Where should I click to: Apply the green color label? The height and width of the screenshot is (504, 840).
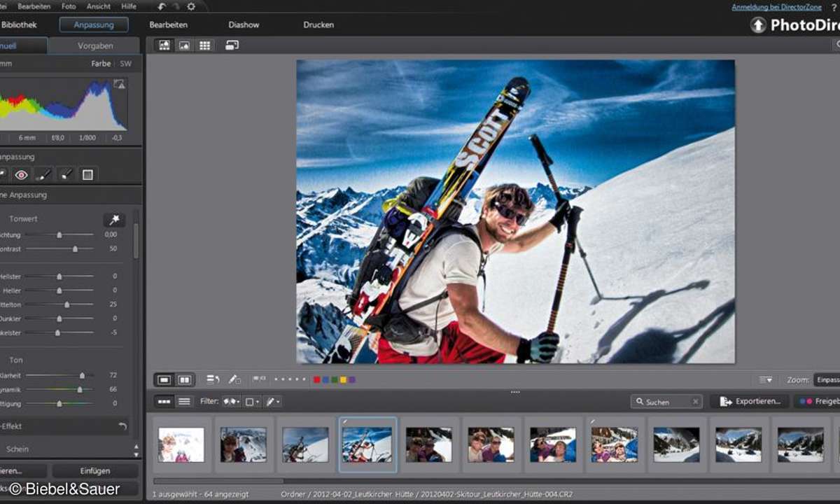(x=335, y=379)
